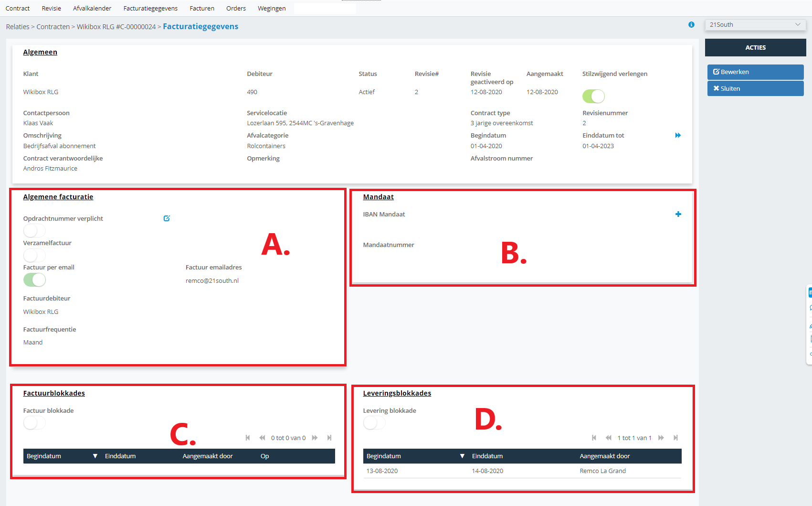Screen dimensions: 812x506
Task: Sort Factuurblokkades by Begindatum arrow
Action: 95,456
